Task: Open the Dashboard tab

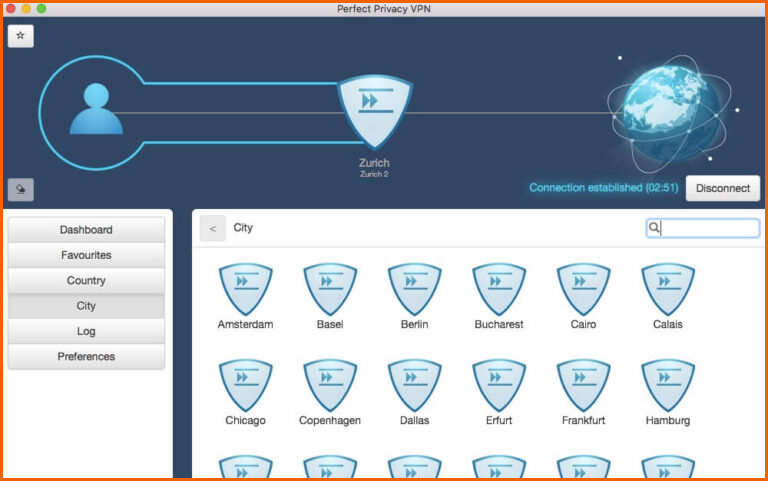Action: tap(86, 230)
